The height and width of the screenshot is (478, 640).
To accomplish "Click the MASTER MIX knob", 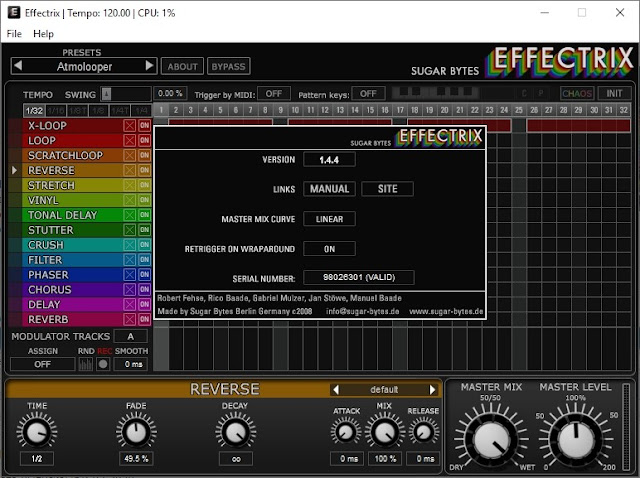I will [x=491, y=440].
